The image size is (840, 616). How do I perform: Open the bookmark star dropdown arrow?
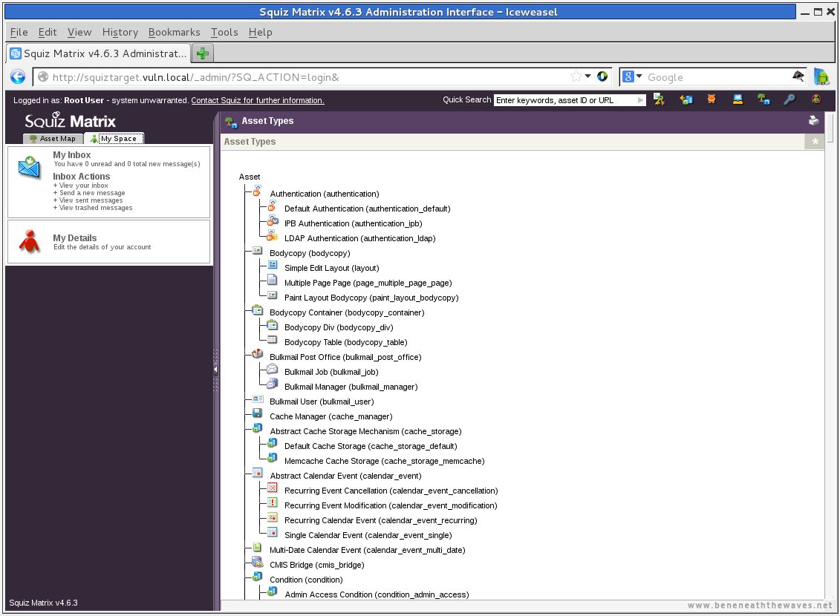(x=587, y=76)
